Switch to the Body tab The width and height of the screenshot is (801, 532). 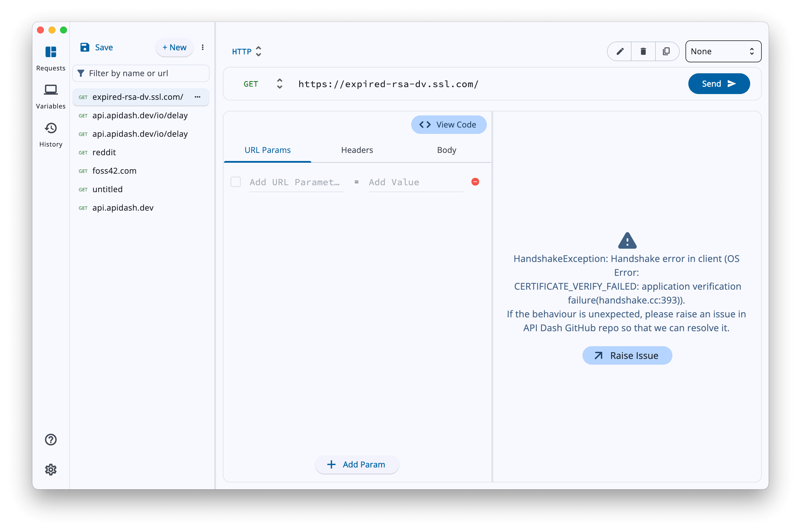tap(446, 150)
